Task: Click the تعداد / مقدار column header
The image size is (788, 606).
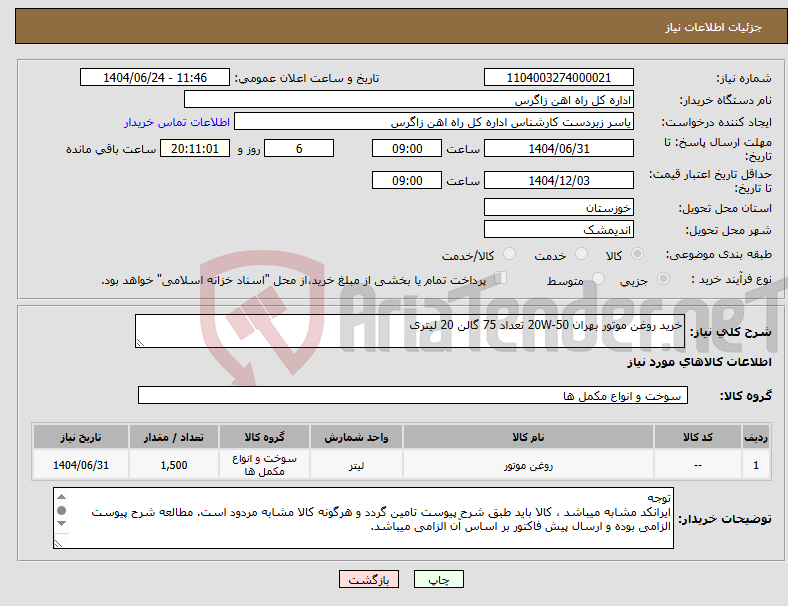Action: [174, 437]
